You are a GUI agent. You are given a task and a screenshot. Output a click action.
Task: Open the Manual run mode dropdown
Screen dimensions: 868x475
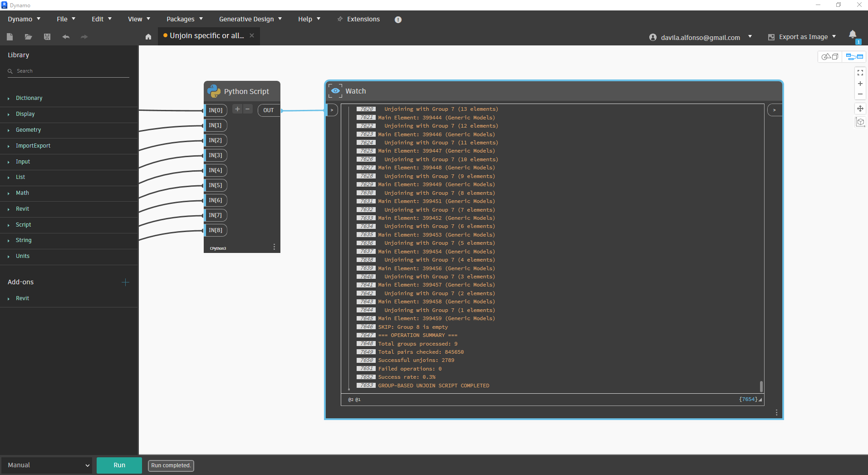(47, 465)
